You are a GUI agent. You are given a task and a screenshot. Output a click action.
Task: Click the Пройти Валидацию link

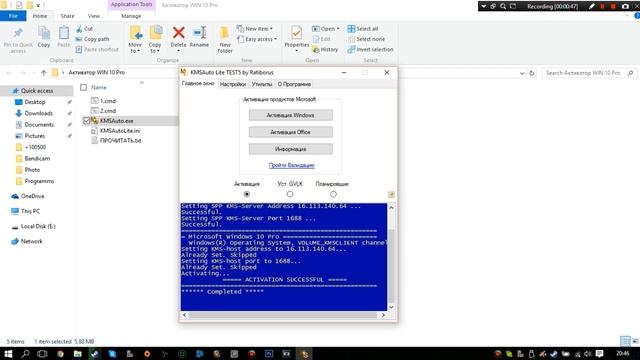(x=291, y=165)
